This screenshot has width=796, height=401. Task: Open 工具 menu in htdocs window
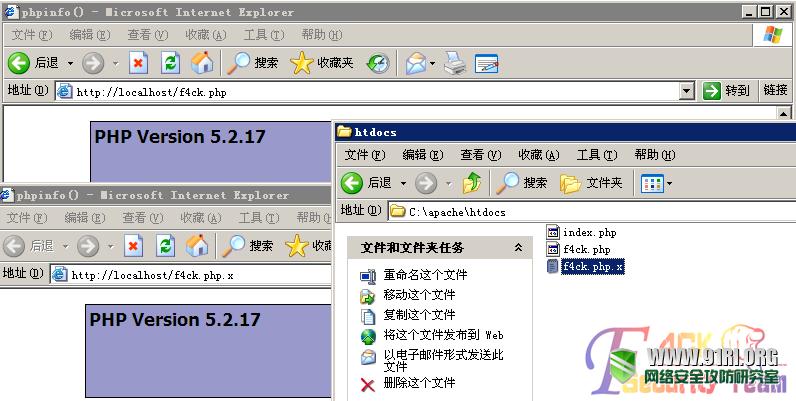[x=597, y=155]
